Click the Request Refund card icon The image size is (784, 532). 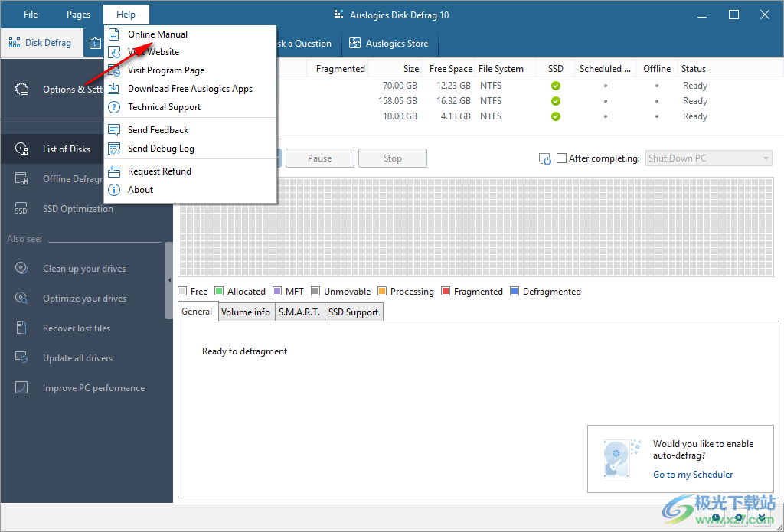coord(115,171)
